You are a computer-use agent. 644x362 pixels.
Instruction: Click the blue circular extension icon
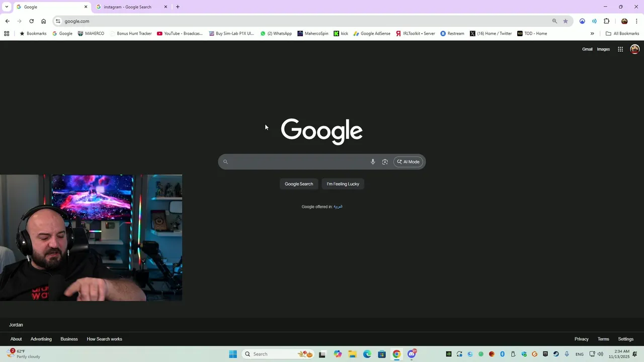click(582, 21)
